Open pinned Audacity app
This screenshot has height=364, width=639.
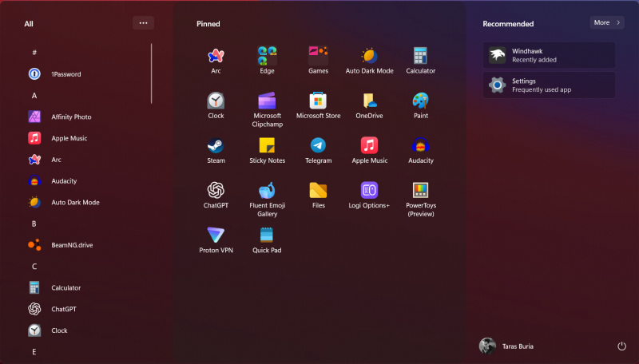pos(421,150)
